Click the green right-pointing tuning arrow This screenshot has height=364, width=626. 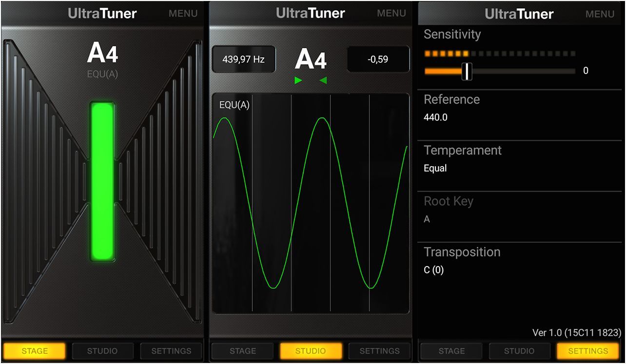point(298,80)
